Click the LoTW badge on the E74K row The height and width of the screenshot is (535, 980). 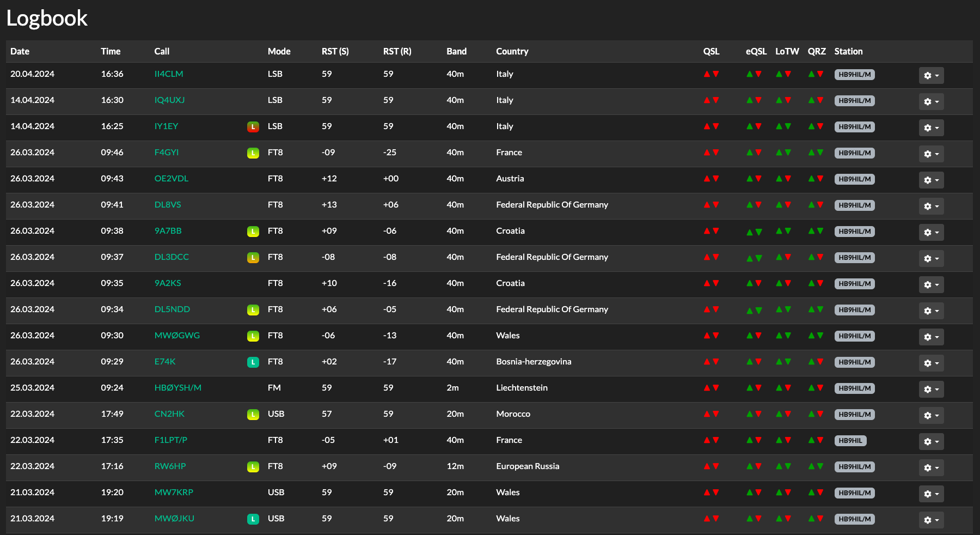click(253, 362)
